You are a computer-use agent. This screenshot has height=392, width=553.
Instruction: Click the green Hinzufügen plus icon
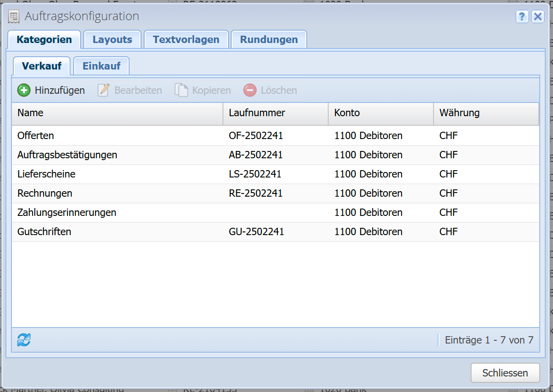click(x=24, y=90)
